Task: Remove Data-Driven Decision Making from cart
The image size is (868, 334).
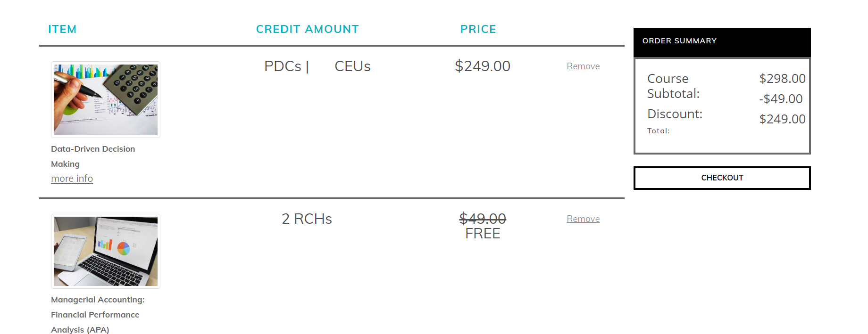Action: (x=583, y=66)
